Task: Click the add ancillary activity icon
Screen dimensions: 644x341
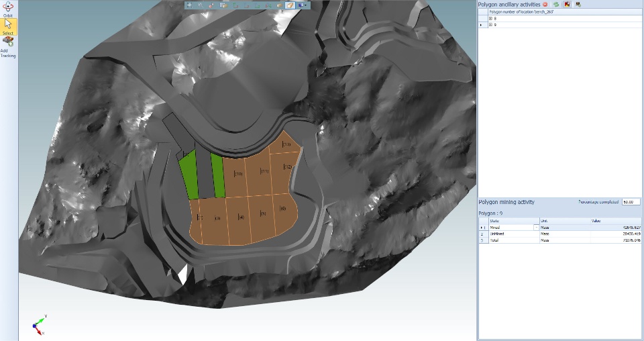Action: click(x=578, y=4)
